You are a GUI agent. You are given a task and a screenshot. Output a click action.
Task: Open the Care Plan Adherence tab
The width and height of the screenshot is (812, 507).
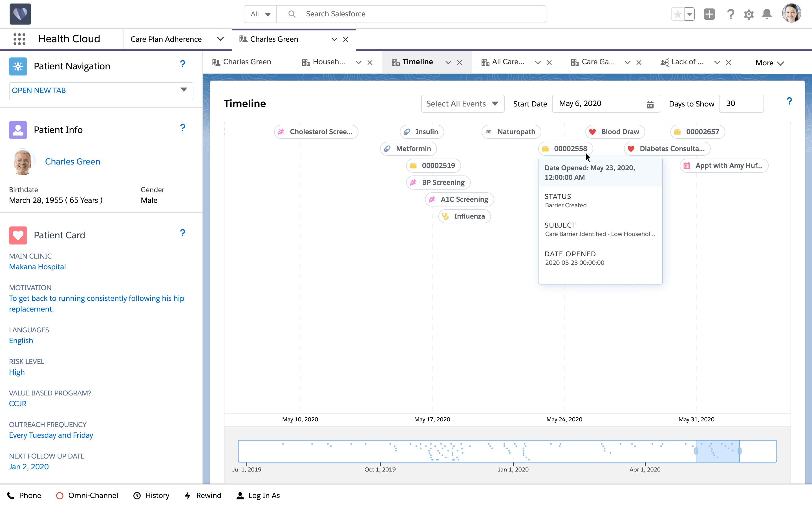click(x=166, y=39)
